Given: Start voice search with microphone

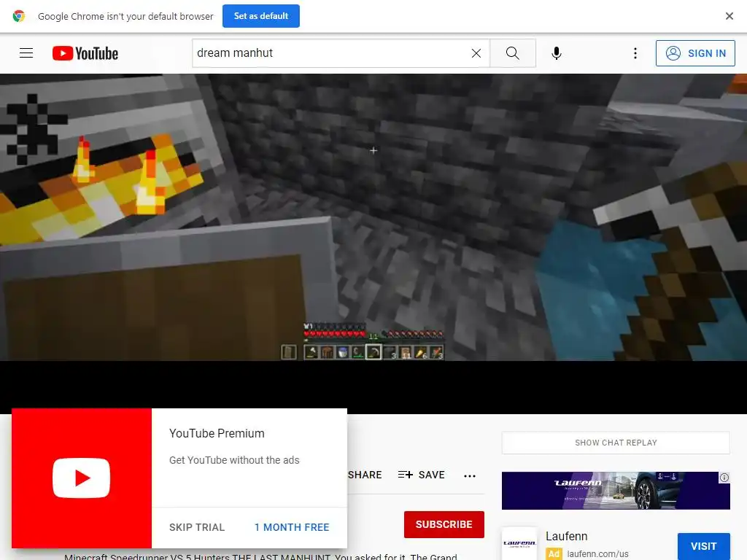Looking at the screenshot, I should click(557, 52).
